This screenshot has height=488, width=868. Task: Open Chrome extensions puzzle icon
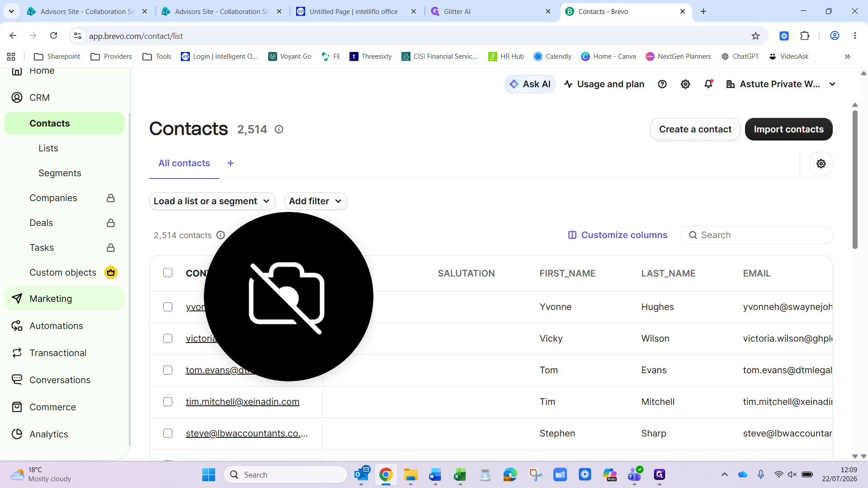pos(805,36)
